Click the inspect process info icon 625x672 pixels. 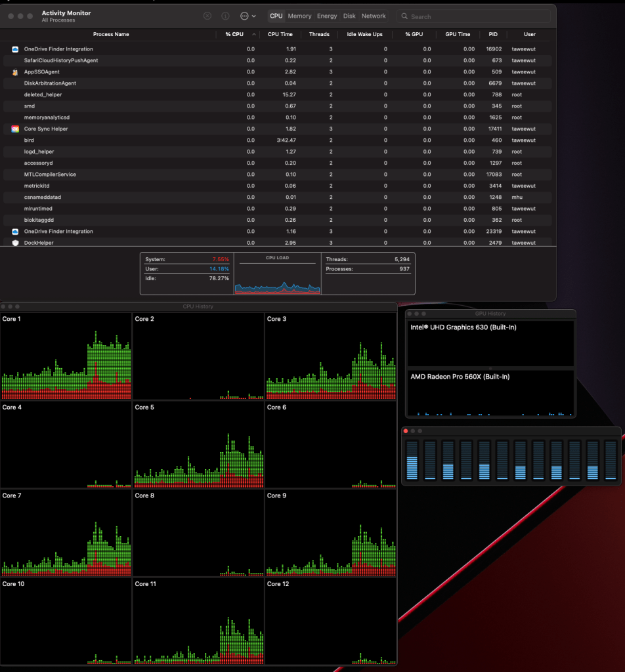(x=225, y=16)
